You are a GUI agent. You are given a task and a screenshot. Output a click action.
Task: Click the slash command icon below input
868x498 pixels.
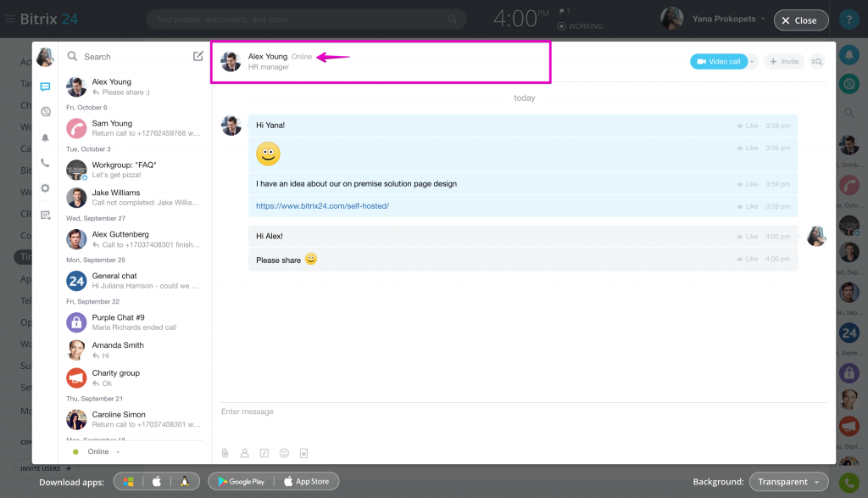click(264, 453)
